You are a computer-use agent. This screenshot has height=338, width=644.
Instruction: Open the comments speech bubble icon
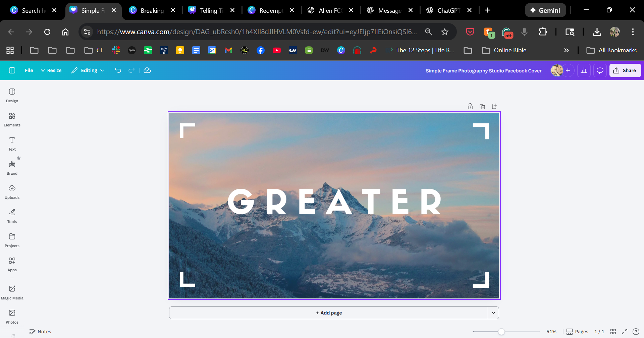(x=600, y=70)
